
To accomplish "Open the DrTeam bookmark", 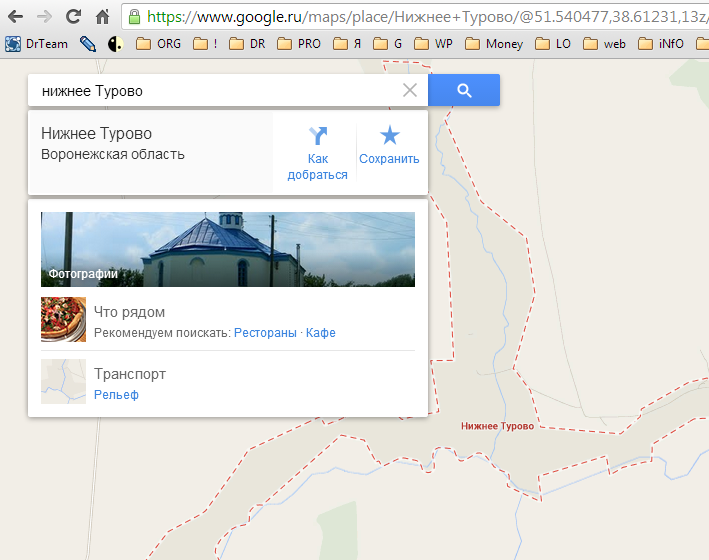I will (37, 44).
